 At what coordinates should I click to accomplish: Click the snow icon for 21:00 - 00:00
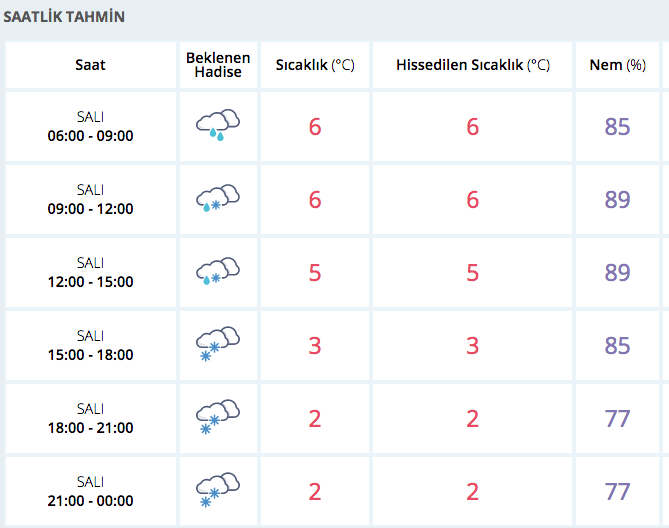click(x=218, y=491)
